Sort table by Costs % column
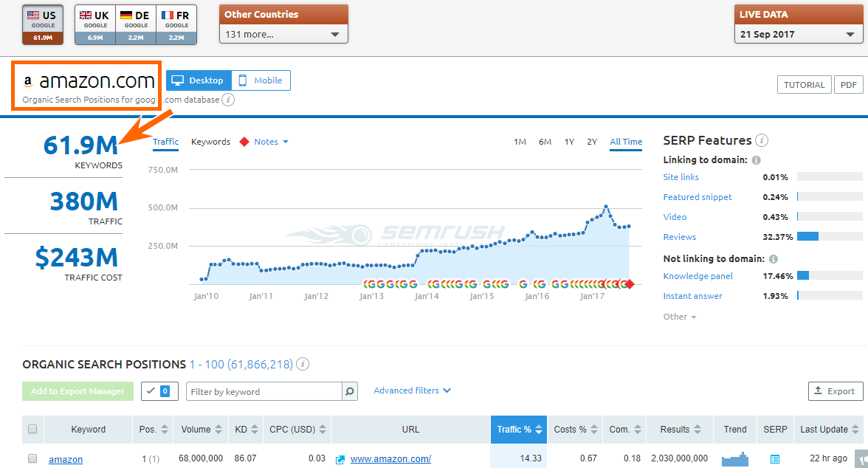The height and width of the screenshot is (468, 868). (x=574, y=429)
